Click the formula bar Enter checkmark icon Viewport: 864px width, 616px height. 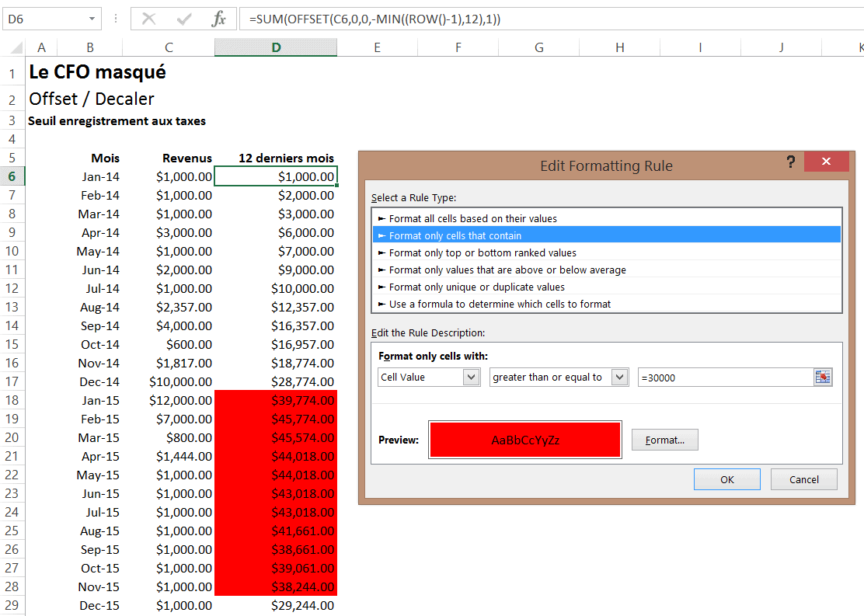point(184,19)
